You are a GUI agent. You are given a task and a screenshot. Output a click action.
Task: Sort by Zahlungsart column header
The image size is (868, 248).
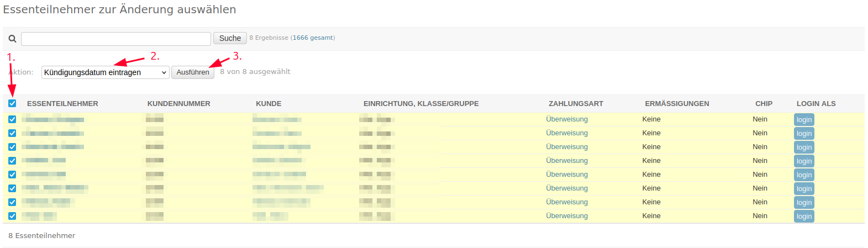click(576, 104)
